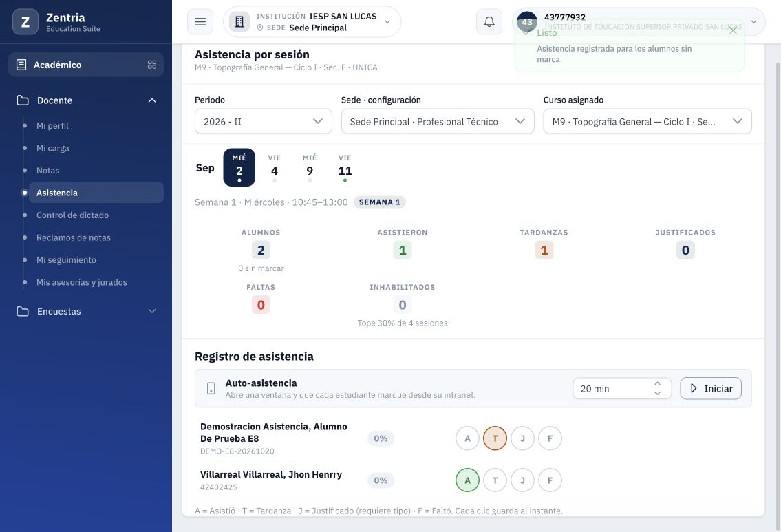The width and height of the screenshot is (781, 532).
Task: Open the Periodo 2026 - II dropdown
Action: pyautogui.click(x=263, y=122)
